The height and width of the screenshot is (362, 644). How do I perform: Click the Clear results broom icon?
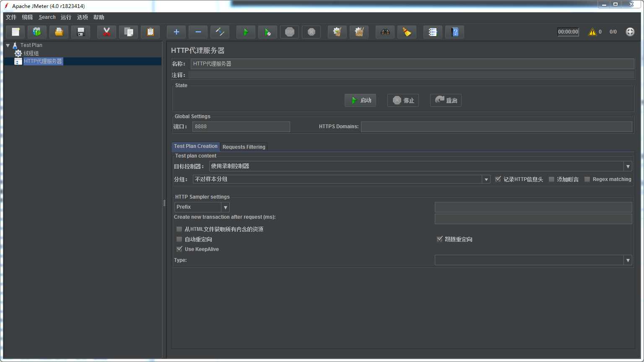pos(338,32)
